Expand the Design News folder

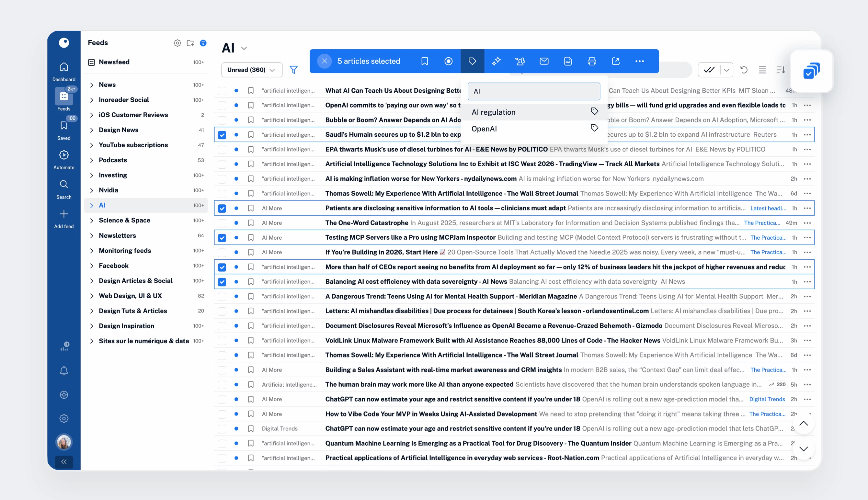pos(92,130)
